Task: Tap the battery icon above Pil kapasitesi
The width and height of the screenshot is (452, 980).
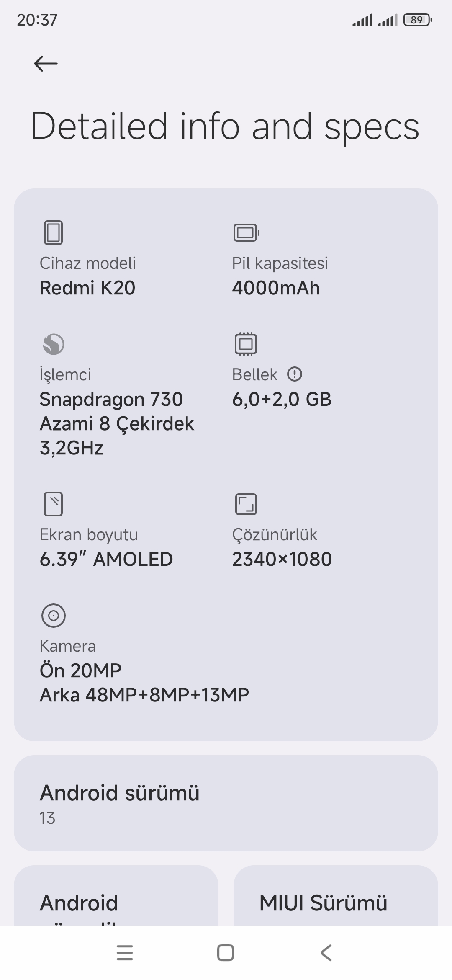Action: click(246, 232)
